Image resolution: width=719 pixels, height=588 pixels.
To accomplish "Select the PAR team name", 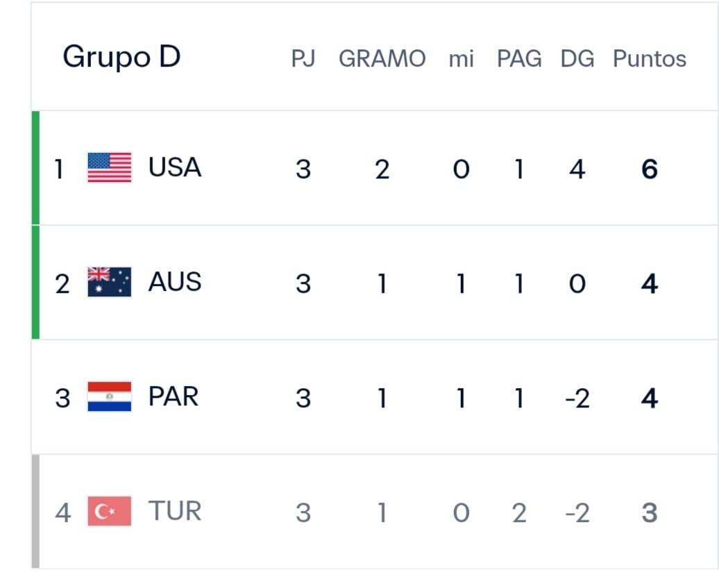I will (174, 396).
